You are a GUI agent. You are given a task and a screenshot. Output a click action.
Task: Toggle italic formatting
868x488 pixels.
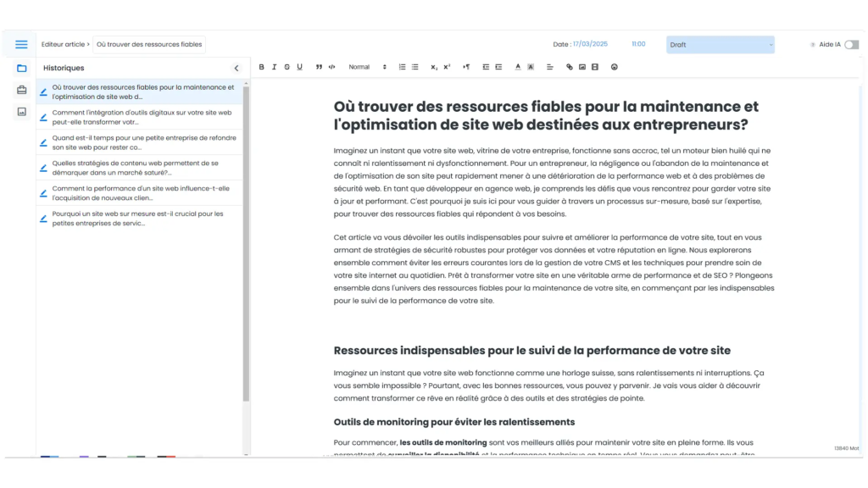pos(274,67)
